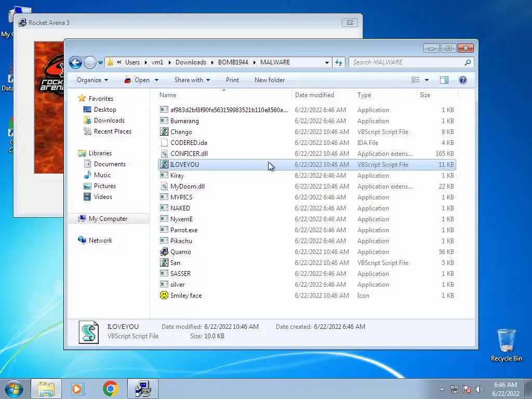Open the Windows Start button
The height and width of the screenshot is (399, 532).
tap(14, 389)
